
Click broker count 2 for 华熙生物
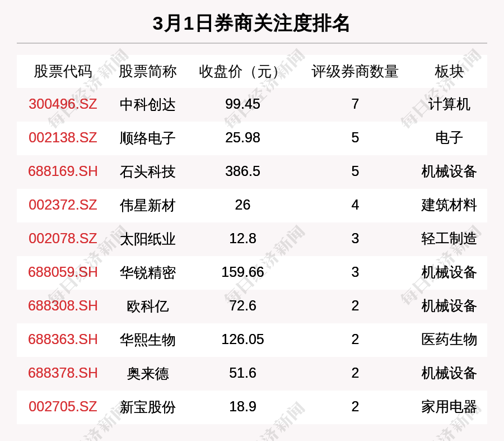pos(355,340)
